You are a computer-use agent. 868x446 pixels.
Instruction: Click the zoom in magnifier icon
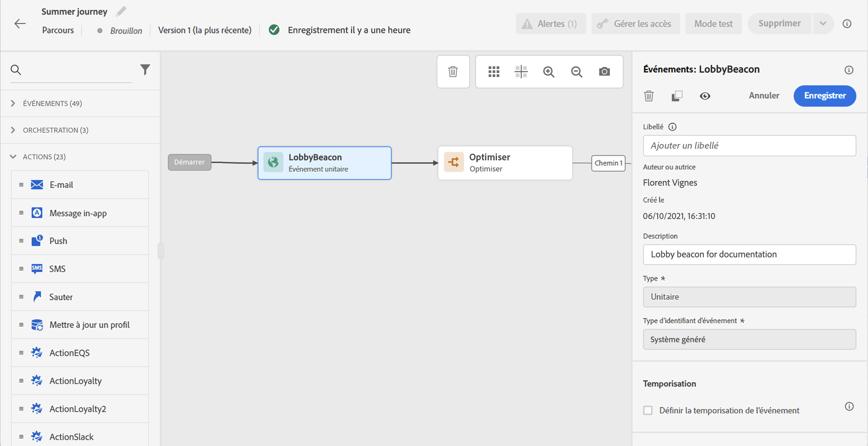pyautogui.click(x=549, y=71)
